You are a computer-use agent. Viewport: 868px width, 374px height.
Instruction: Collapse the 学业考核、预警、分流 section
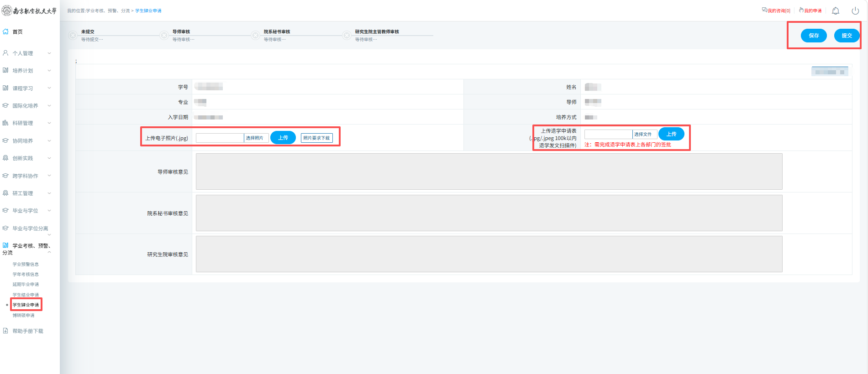pos(49,252)
